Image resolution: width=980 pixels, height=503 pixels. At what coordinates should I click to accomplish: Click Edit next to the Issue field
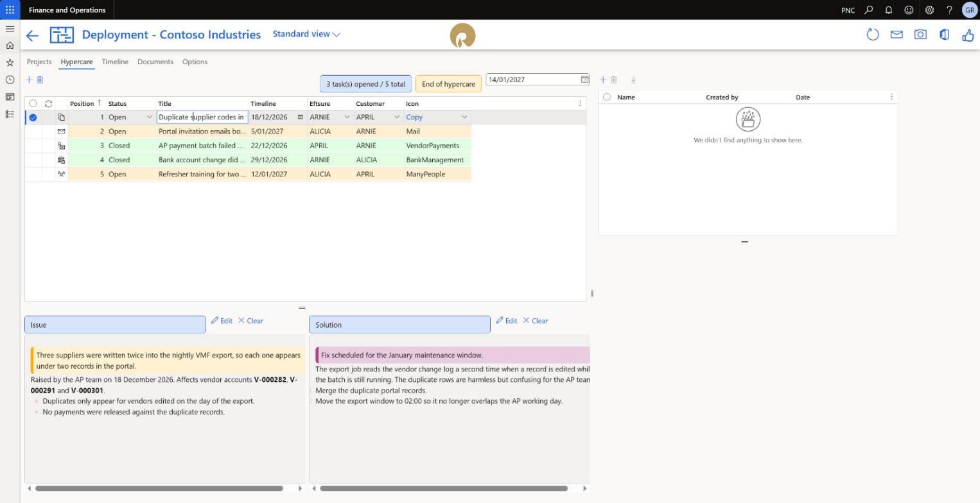click(x=222, y=321)
